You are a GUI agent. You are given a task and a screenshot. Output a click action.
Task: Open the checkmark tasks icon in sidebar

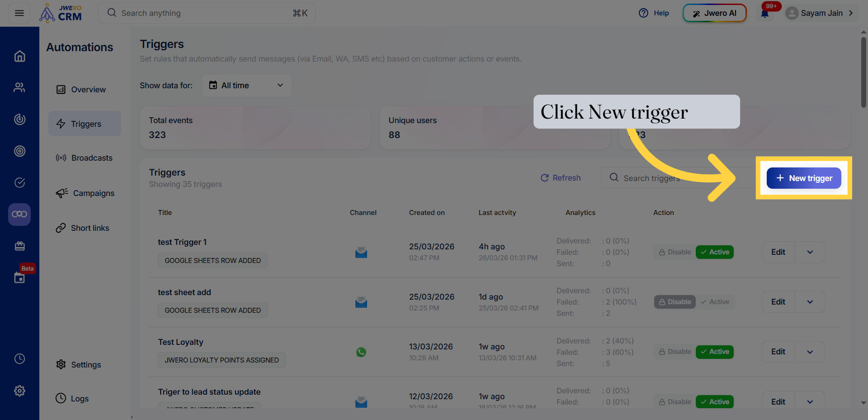coord(19,182)
